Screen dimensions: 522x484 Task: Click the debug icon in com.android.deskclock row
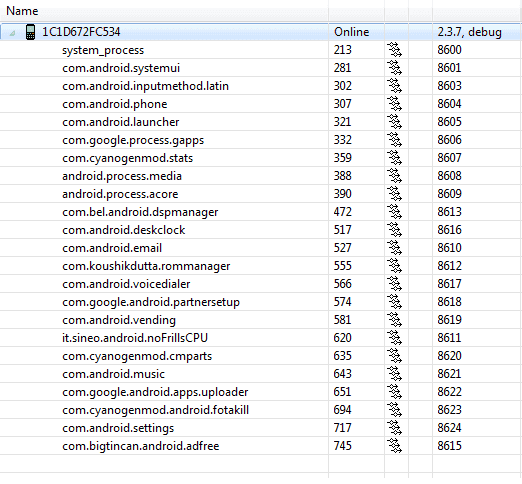(395, 230)
